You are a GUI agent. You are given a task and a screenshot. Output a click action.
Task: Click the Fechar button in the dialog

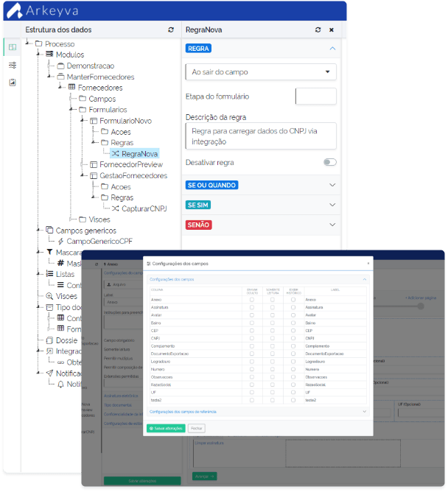(197, 429)
